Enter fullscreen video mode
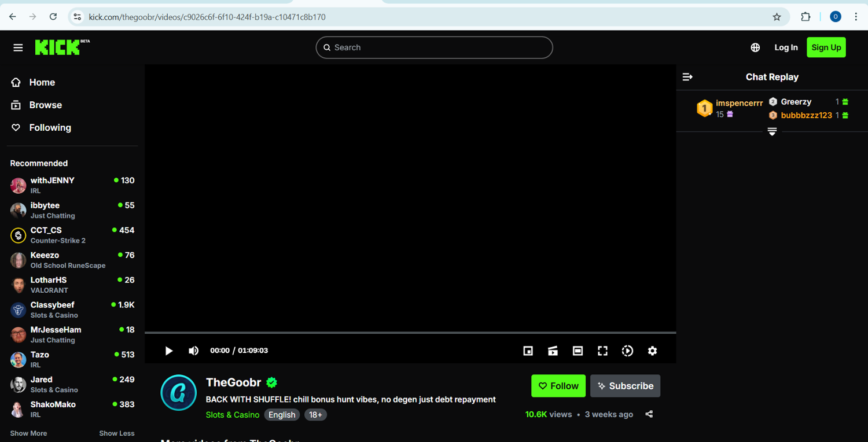868x442 pixels. 602,351
